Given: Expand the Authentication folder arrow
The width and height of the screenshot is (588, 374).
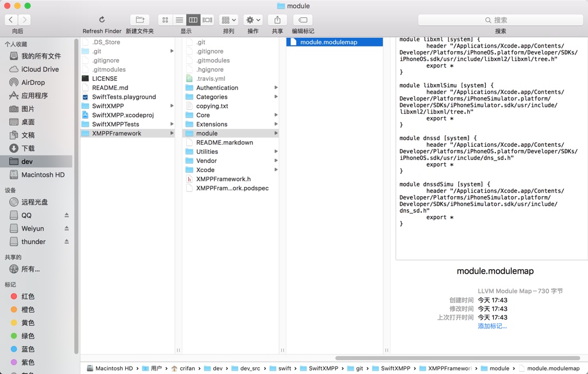Looking at the screenshot, I should 276,87.
